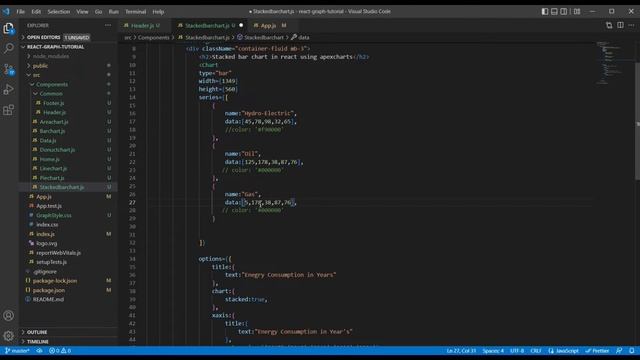Click the CRLF end of line selector
Image resolution: width=640 pixels, height=360 pixels.
point(536,351)
